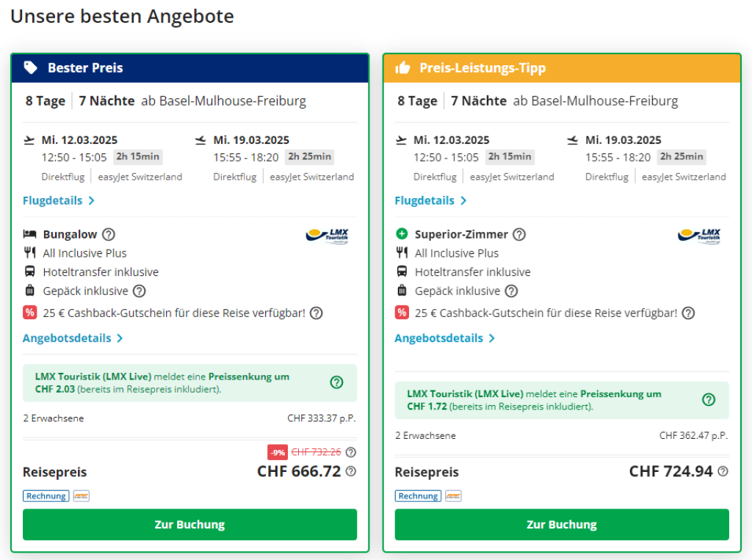Viewport: 752px width, 560px height.
Task: Click help icon beside Superior-Zimmer
Action: (x=519, y=235)
